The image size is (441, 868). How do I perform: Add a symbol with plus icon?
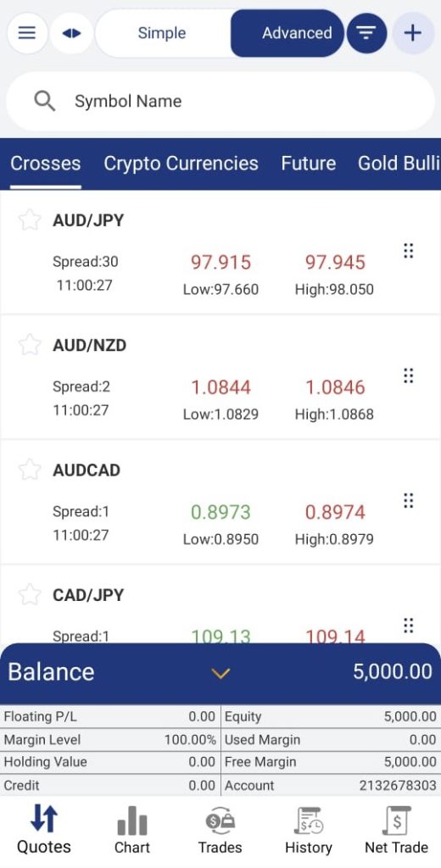(413, 33)
